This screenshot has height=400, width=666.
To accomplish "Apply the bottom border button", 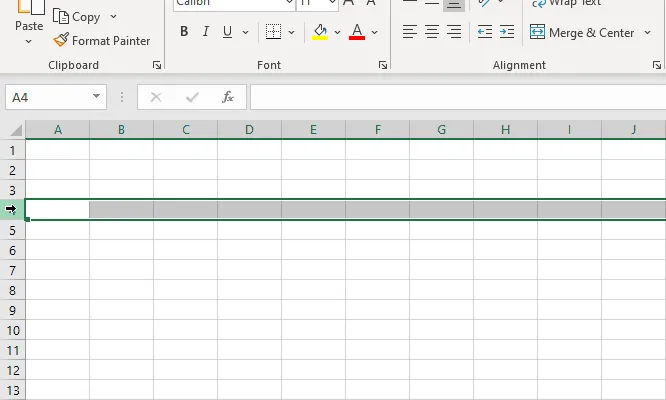I will [273, 31].
